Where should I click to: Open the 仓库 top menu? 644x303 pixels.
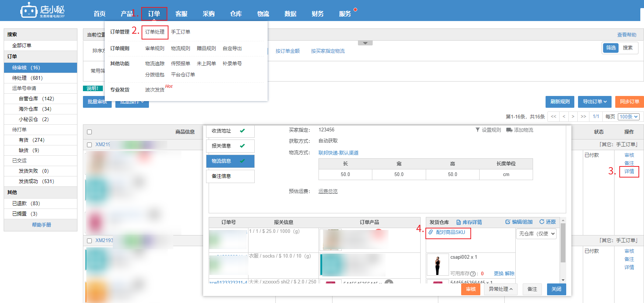236,14
